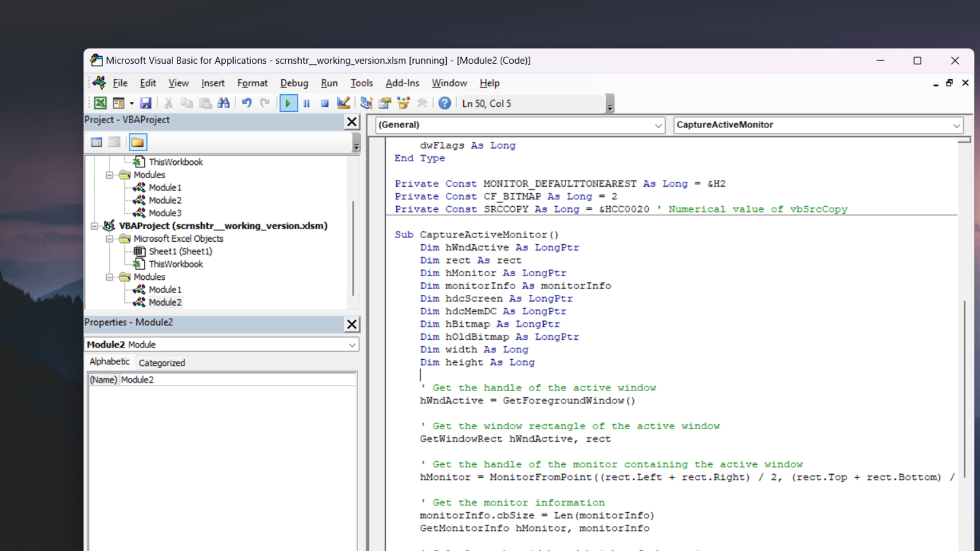Select the highlighted Module2 tree item

point(165,302)
